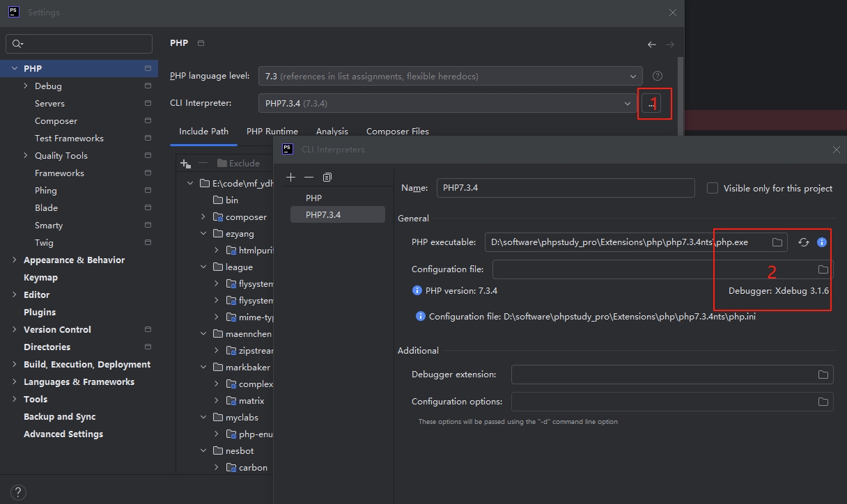Open the CLI Interpreter dropdown
The width and height of the screenshot is (847, 504).
pos(447,103)
